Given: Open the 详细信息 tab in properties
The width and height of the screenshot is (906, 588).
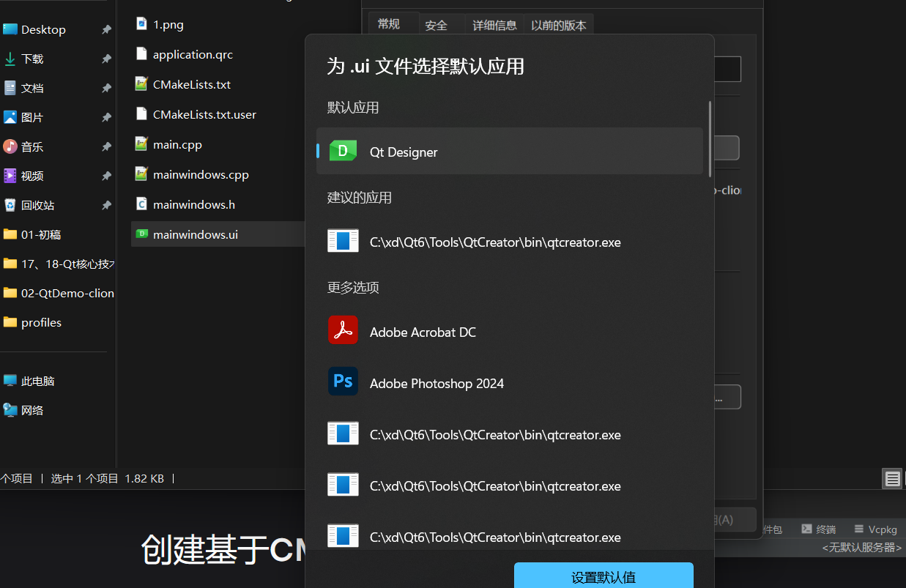Looking at the screenshot, I should 494,25.
